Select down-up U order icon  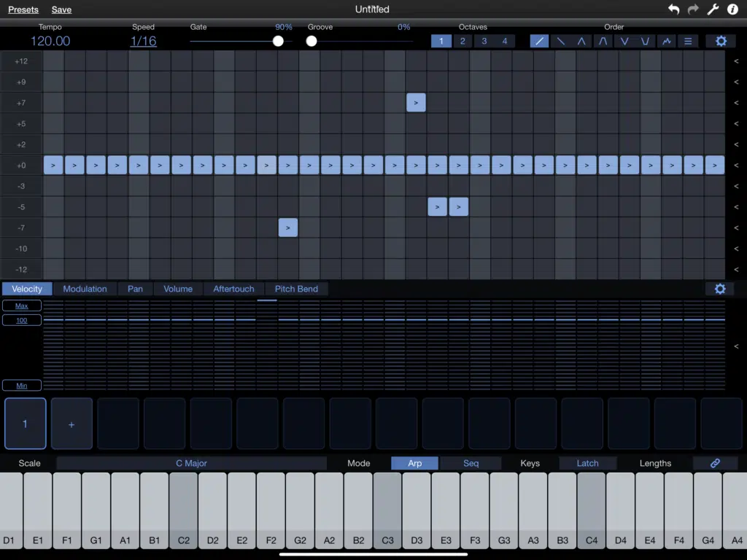(646, 41)
